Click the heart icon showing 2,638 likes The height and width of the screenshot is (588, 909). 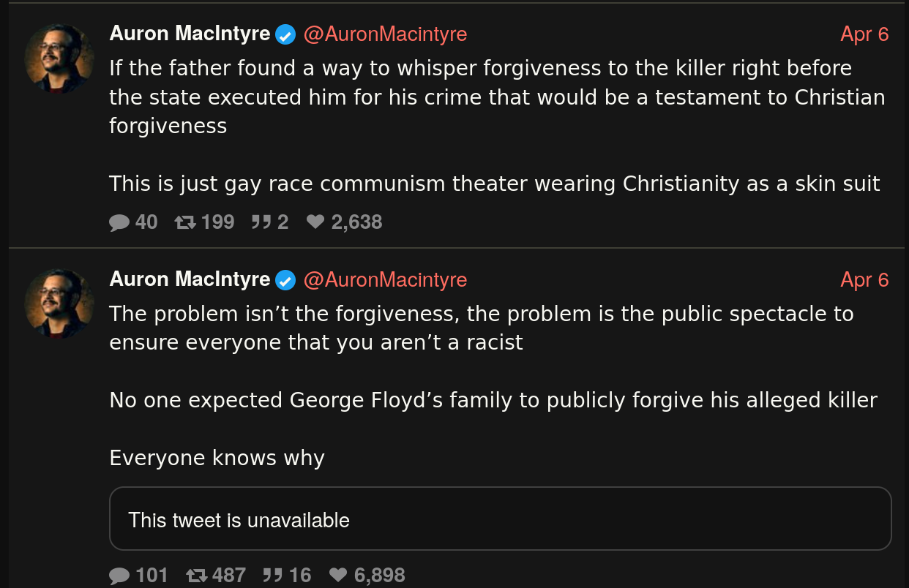click(x=315, y=222)
